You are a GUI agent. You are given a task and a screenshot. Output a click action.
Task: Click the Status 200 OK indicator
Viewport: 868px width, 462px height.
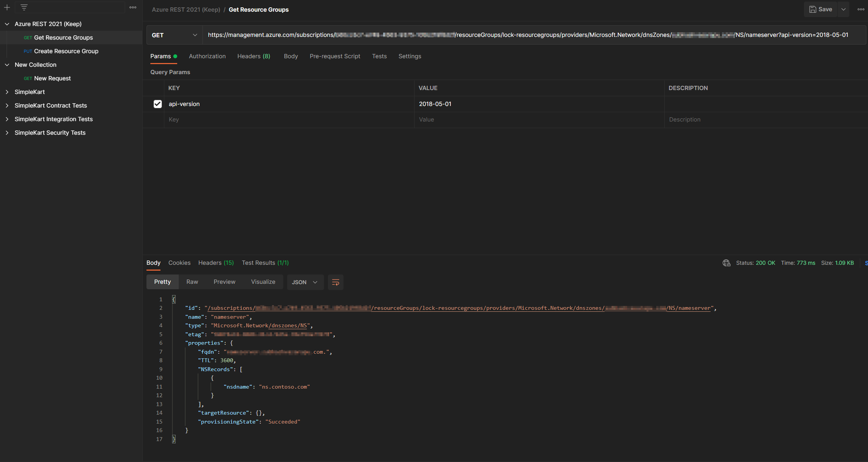click(756, 263)
